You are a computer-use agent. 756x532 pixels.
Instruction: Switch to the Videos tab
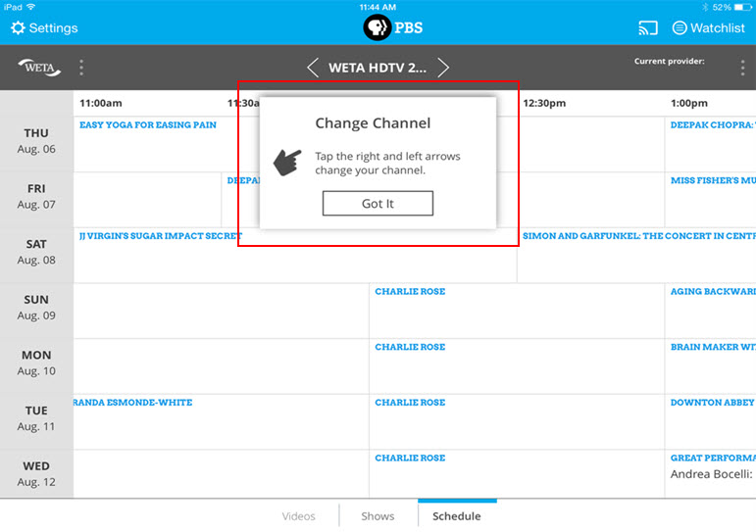(298, 516)
